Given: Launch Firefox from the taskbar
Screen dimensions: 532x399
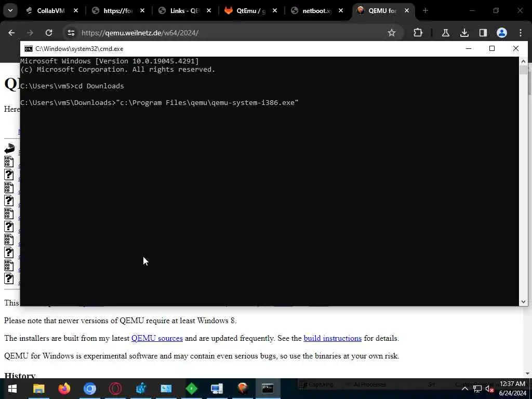Looking at the screenshot, I should tap(64, 389).
